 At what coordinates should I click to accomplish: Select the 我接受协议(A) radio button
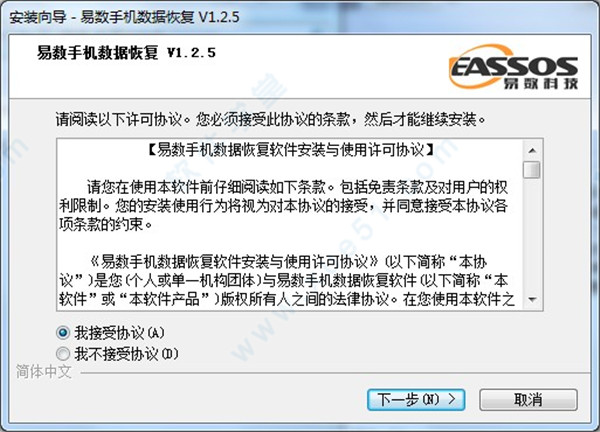tap(63, 333)
